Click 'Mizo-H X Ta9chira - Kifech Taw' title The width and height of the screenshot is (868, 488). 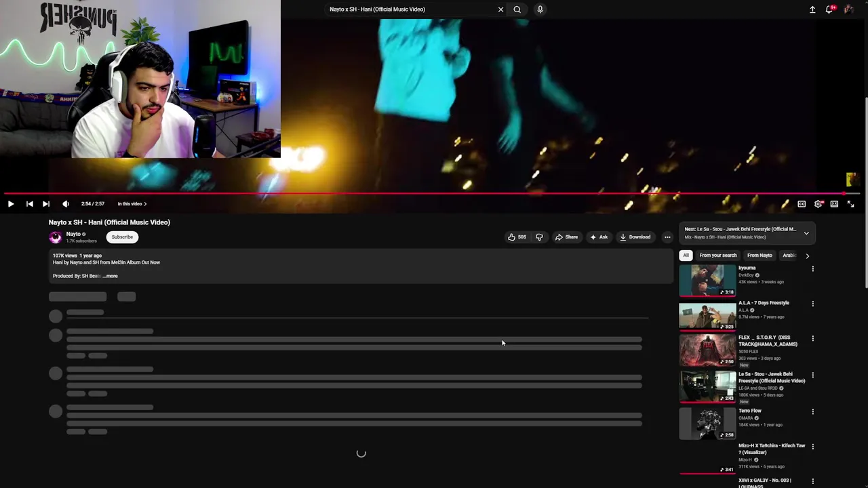coord(772,449)
